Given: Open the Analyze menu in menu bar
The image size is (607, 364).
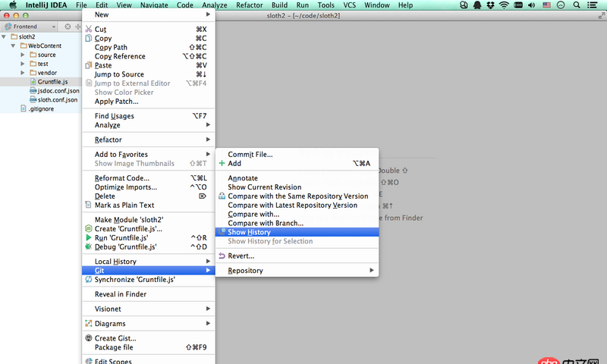Looking at the screenshot, I should (215, 5).
